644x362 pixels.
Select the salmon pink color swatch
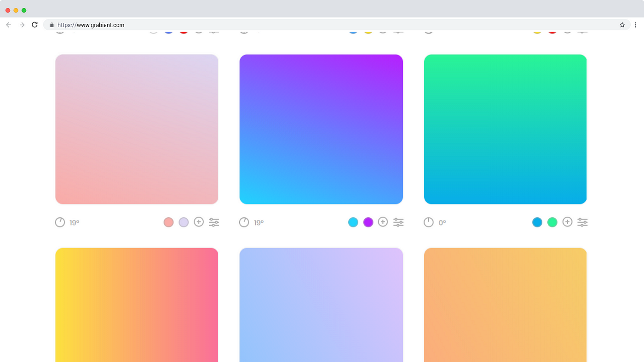coord(169,222)
